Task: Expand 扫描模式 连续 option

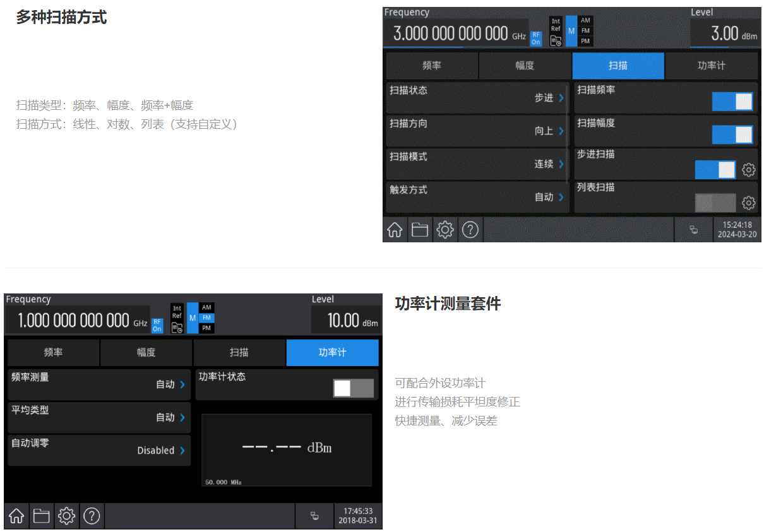Action: (x=477, y=164)
